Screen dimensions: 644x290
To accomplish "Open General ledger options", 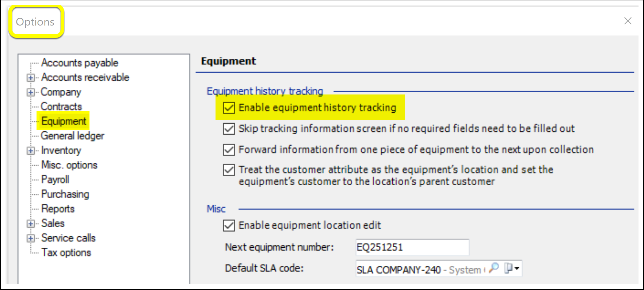I will pos(72,136).
